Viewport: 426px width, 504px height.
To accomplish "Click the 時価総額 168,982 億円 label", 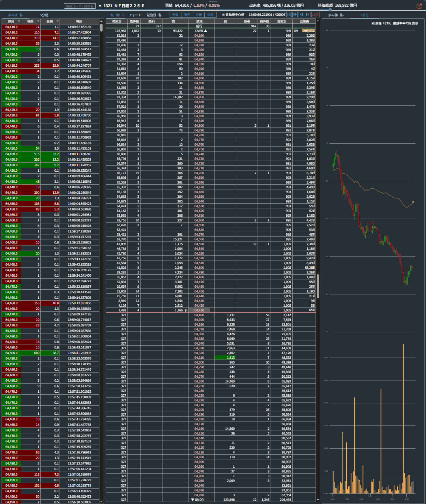I will (337, 6).
